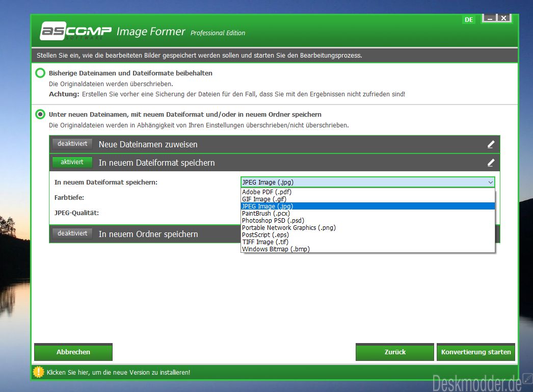Switch language via the DE indicator

pyautogui.click(x=469, y=20)
